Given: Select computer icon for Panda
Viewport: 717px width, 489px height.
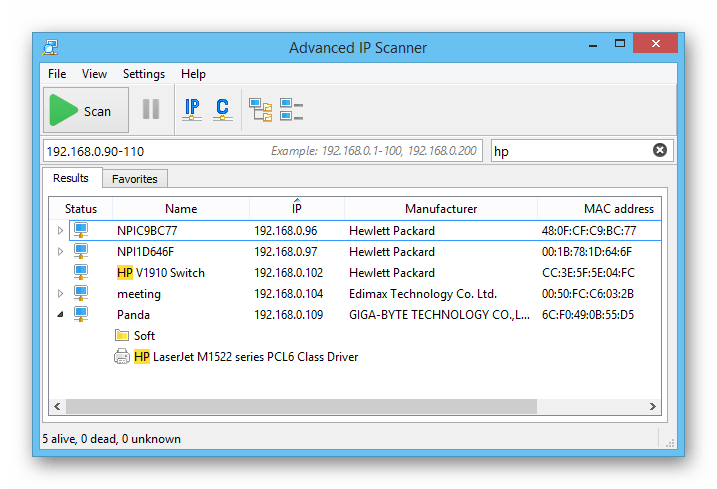Looking at the screenshot, I should pos(81,314).
